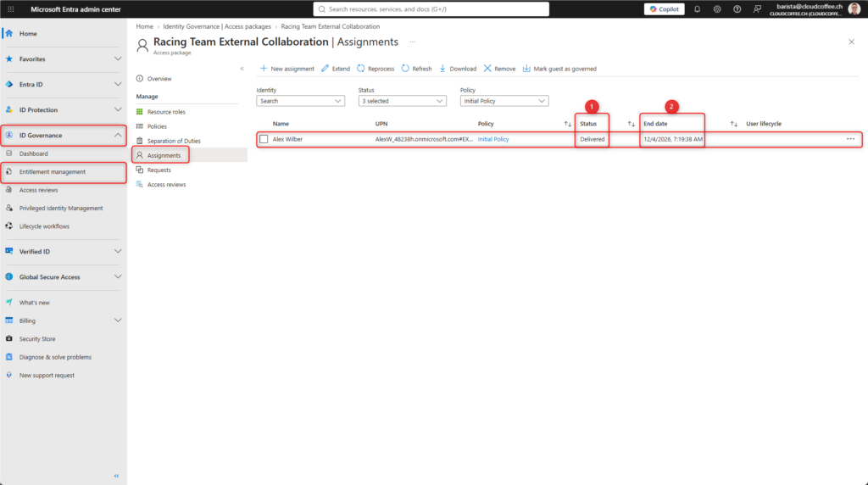The image size is (868, 485).
Task: Close the Assignments blade
Action: tap(851, 42)
